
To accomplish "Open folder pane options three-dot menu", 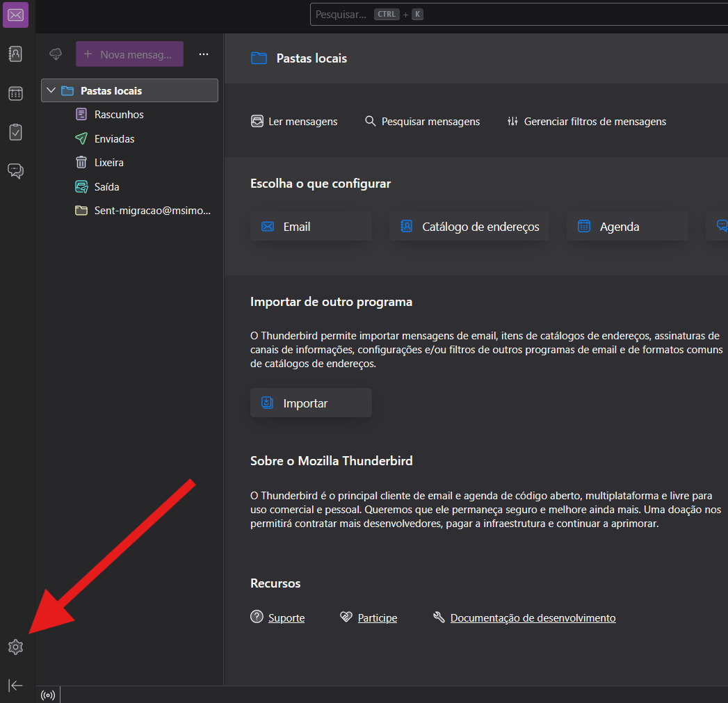I will 204,54.
